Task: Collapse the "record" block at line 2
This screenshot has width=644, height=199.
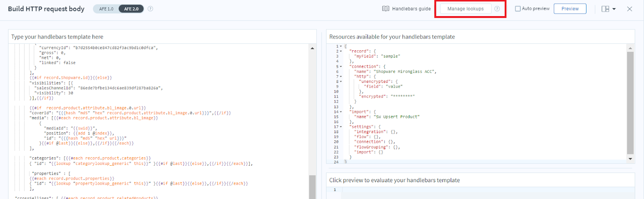Action: 341,51
